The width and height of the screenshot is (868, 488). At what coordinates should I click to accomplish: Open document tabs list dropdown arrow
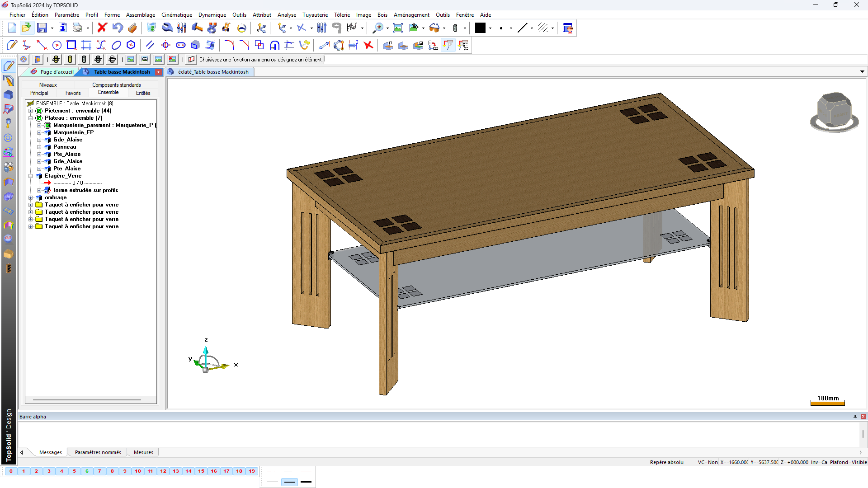[862, 72]
